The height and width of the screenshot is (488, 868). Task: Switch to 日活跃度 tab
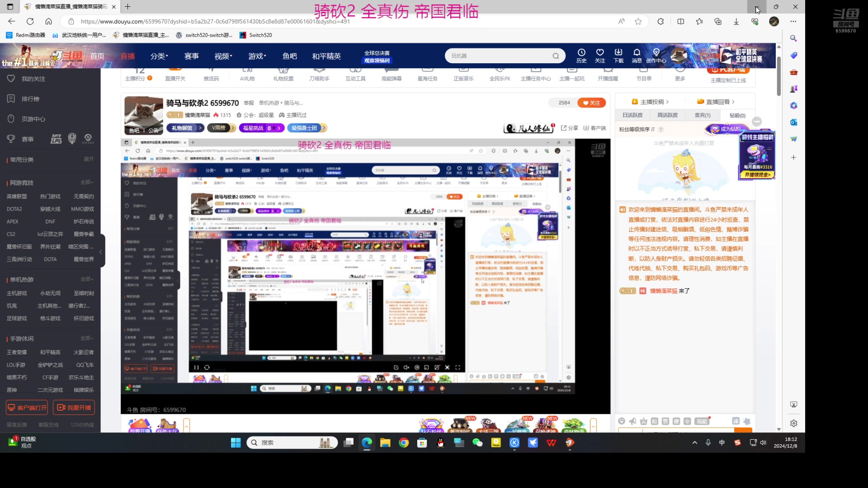[x=632, y=115]
